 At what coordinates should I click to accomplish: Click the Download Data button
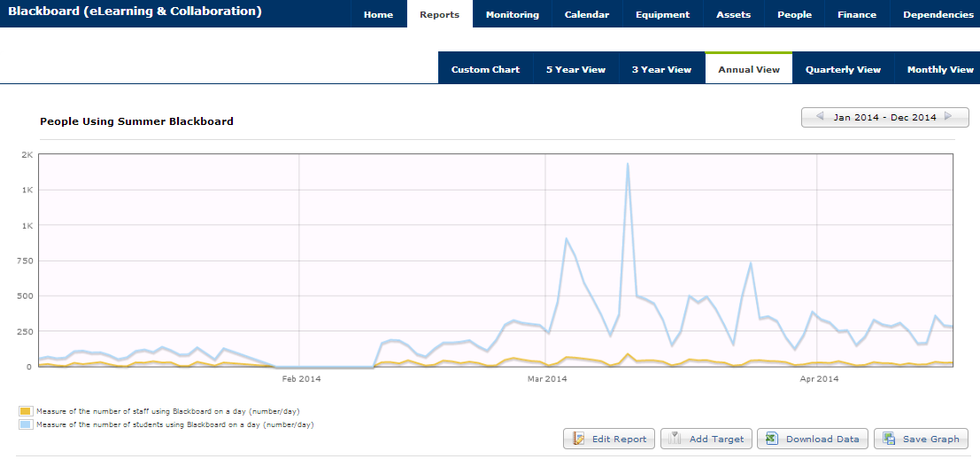813,439
